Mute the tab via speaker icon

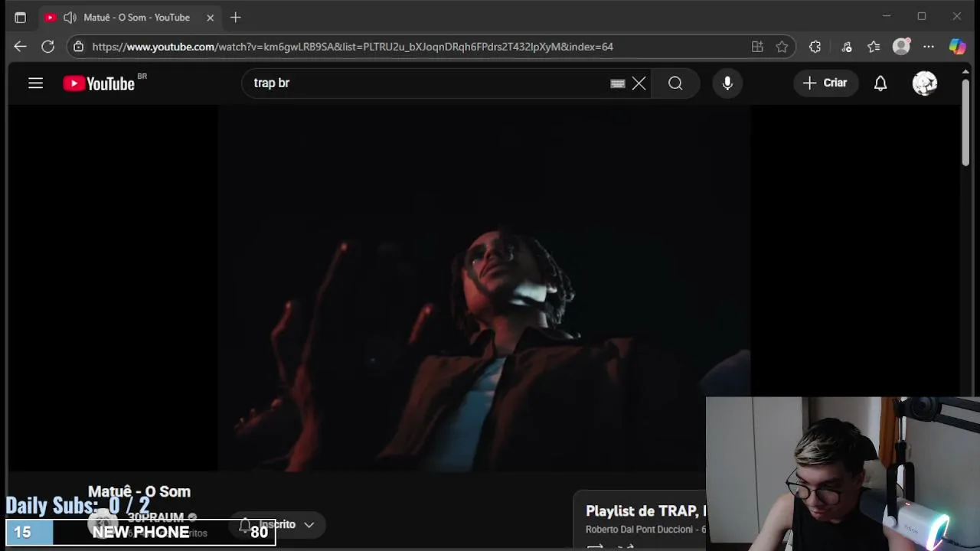pyautogui.click(x=70, y=17)
